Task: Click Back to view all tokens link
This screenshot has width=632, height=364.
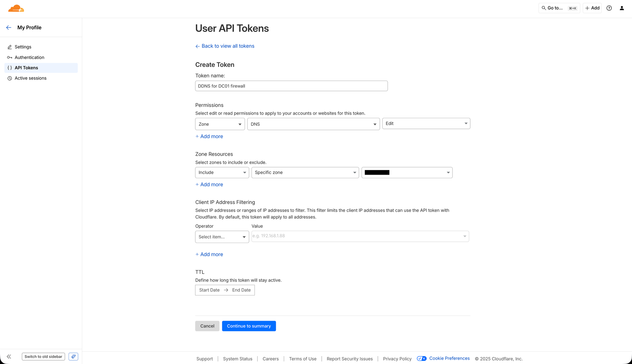Action: pyautogui.click(x=228, y=46)
